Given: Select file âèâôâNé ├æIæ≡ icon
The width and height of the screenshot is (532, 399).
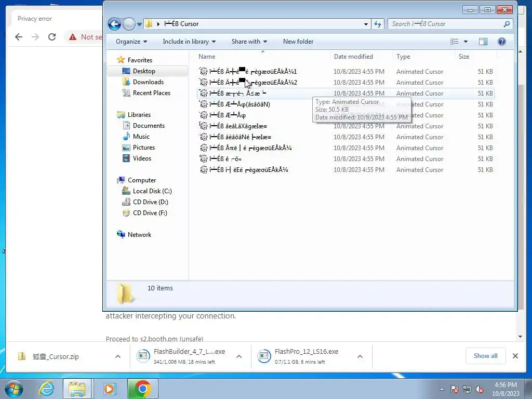Looking at the screenshot, I should coord(203,137).
